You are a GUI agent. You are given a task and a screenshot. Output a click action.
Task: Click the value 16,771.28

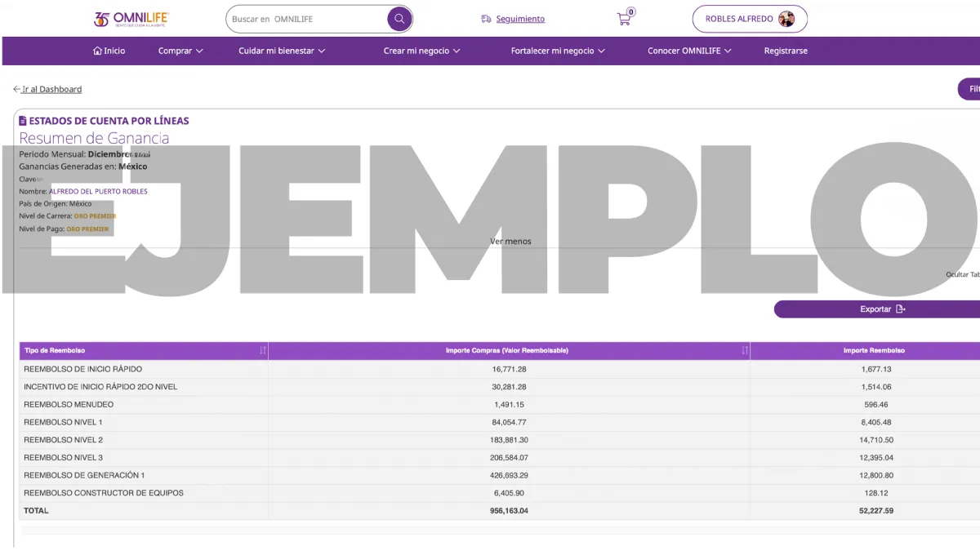pos(510,369)
